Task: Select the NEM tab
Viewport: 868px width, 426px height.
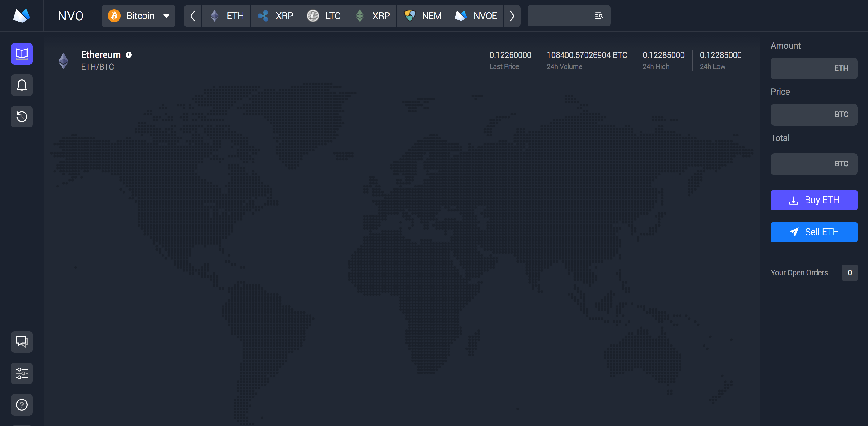Action: click(x=423, y=16)
